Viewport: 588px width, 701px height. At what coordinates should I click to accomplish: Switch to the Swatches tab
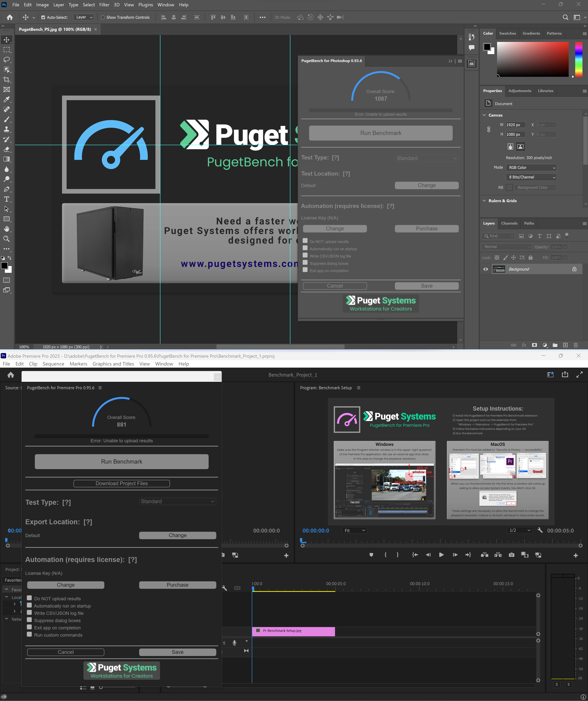[507, 33]
